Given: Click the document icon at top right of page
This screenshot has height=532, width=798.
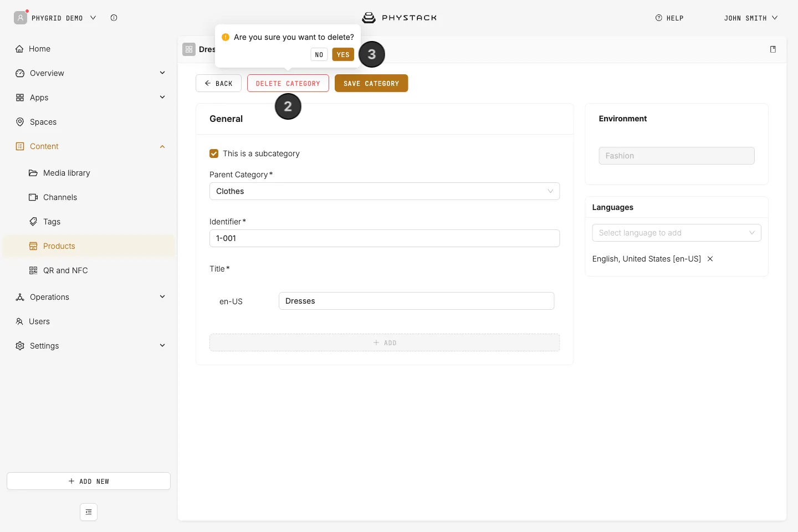Looking at the screenshot, I should (773, 49).
